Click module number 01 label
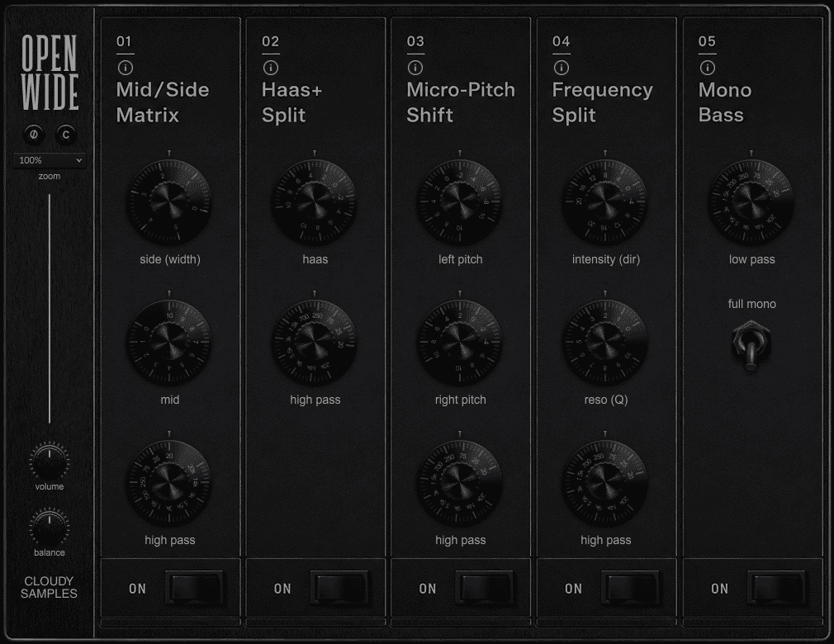Image resolution: width=834 pixels, height=644 pixels. pos(124,41)
